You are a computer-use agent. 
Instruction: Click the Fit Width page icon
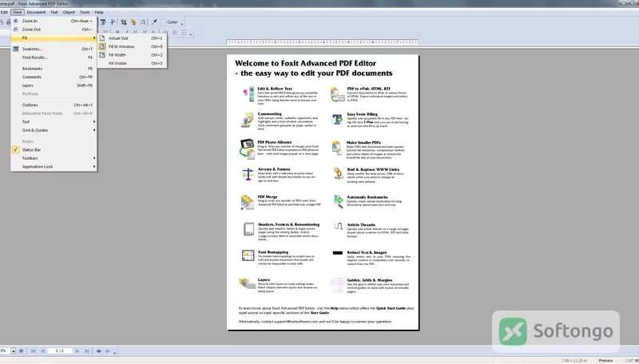102,55
